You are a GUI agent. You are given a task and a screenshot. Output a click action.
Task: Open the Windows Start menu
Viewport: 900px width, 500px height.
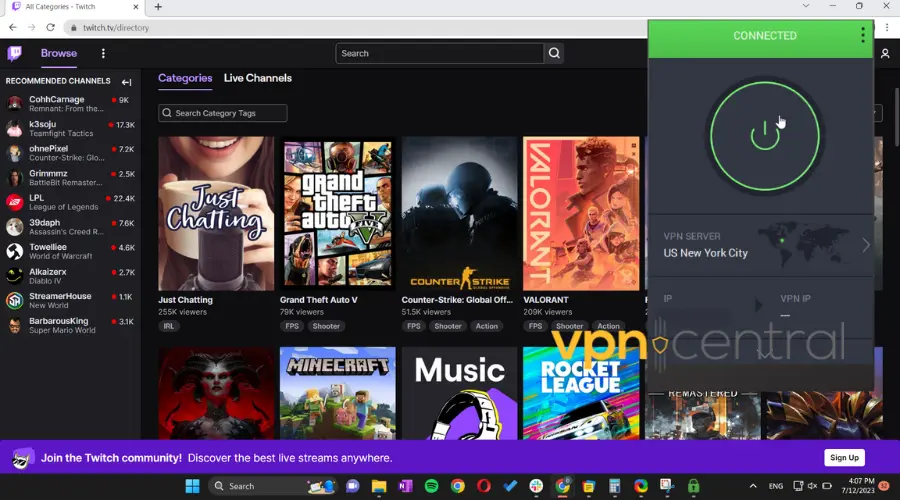pos(192,486)
